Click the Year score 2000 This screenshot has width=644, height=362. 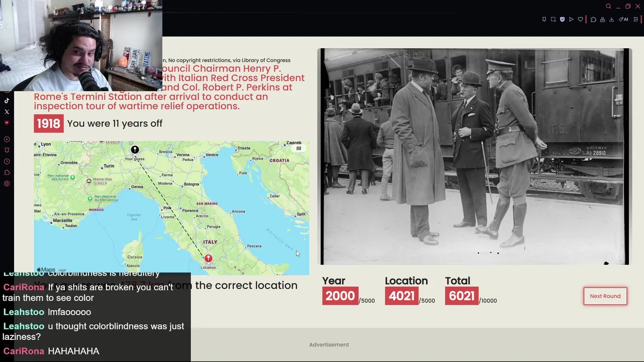point(340,296)
